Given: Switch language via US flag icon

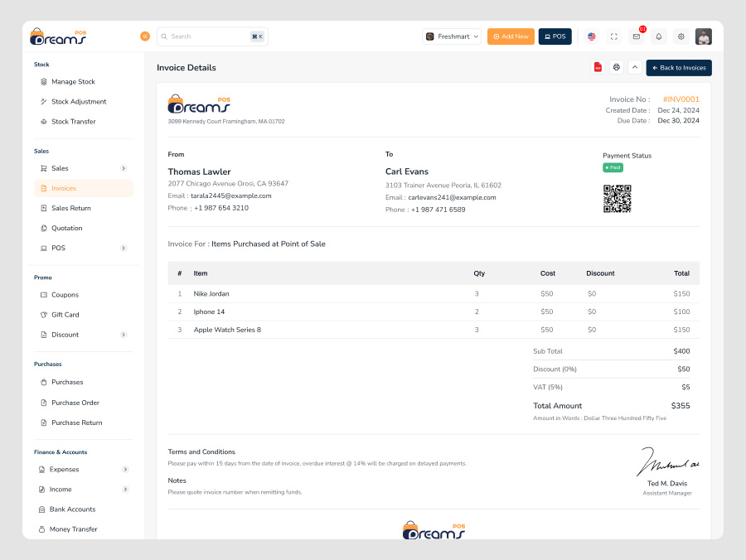Looking at the screenshot, I should (591, 36).
